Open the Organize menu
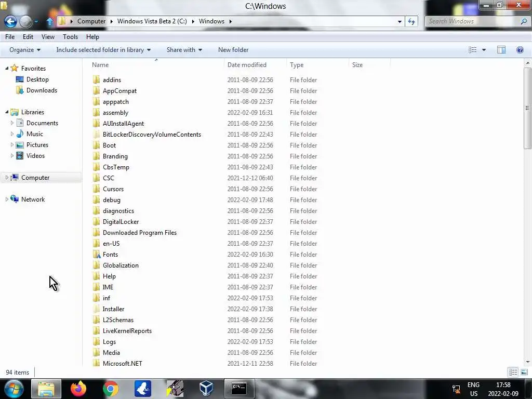This screenshot has height=399, width=532. [x=25, y=50]
